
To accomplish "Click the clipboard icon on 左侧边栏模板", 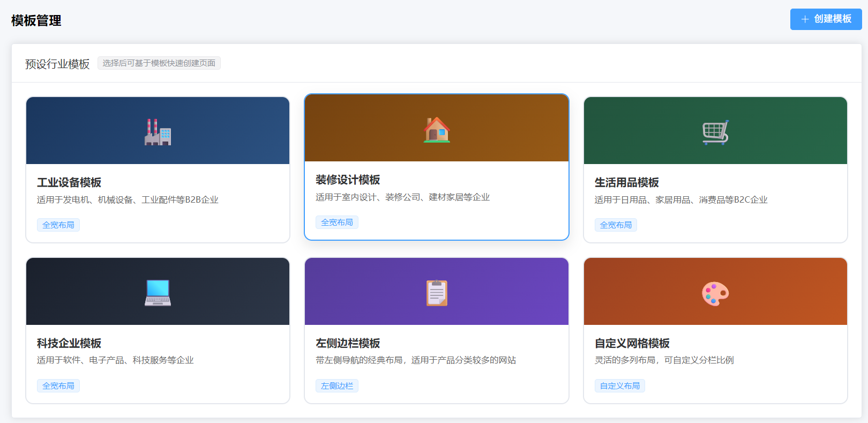I will point(437,293).
